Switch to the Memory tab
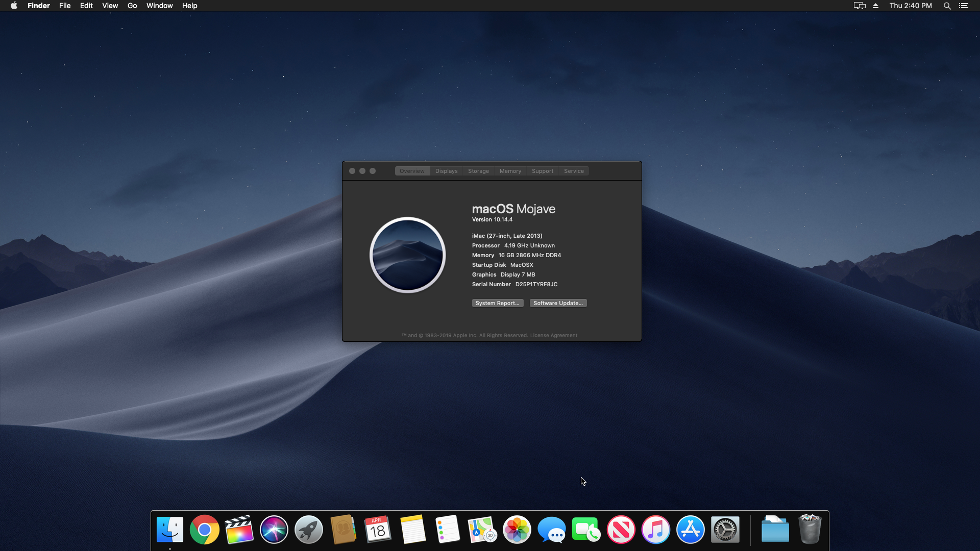The image size is (980, 551). click(x=510, y=171)
